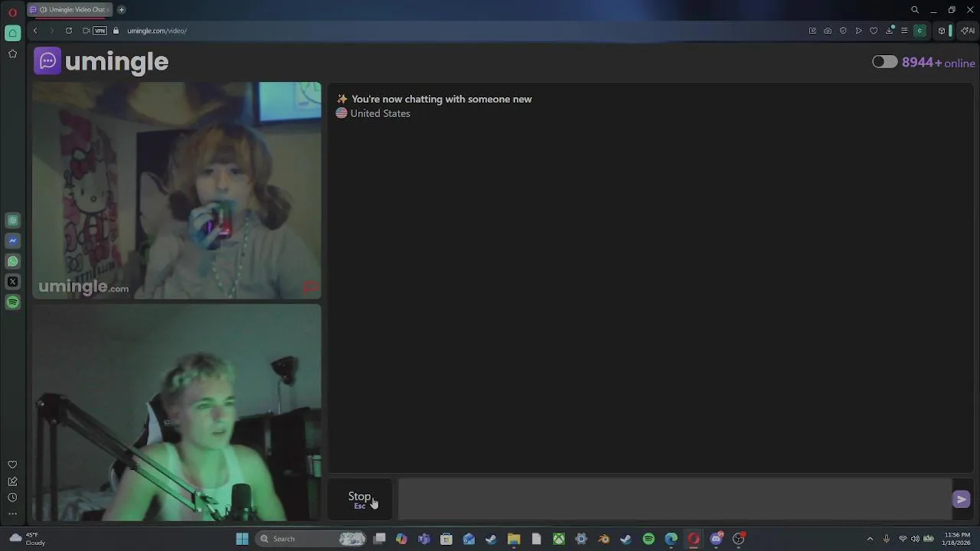Open the ChatGPT sidebar panel icon
Screen dimensions: 980x551
pos(12,220)
